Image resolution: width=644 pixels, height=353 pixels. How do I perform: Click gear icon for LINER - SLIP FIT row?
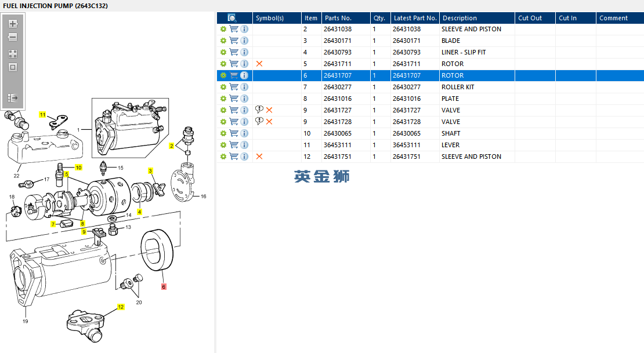point(223,52)
